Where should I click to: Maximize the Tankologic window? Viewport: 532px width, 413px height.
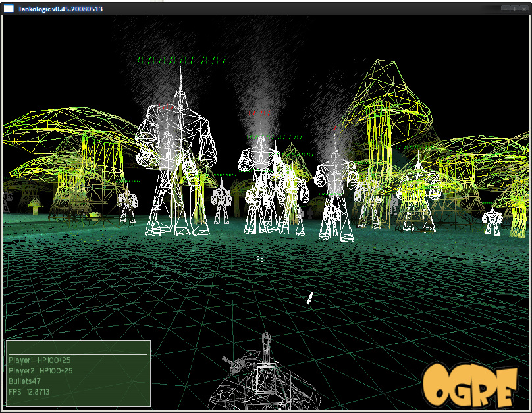click(515, 9)
